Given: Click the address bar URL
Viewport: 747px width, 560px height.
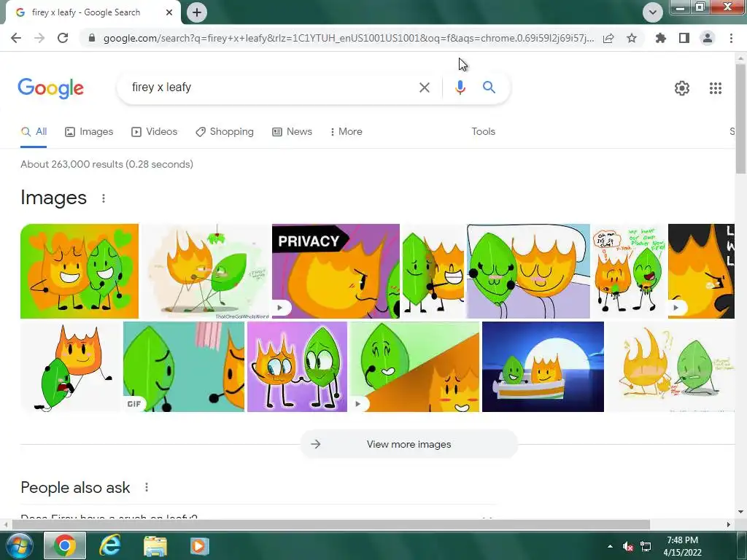Looking at the screenshot, I should pos(348,38).
